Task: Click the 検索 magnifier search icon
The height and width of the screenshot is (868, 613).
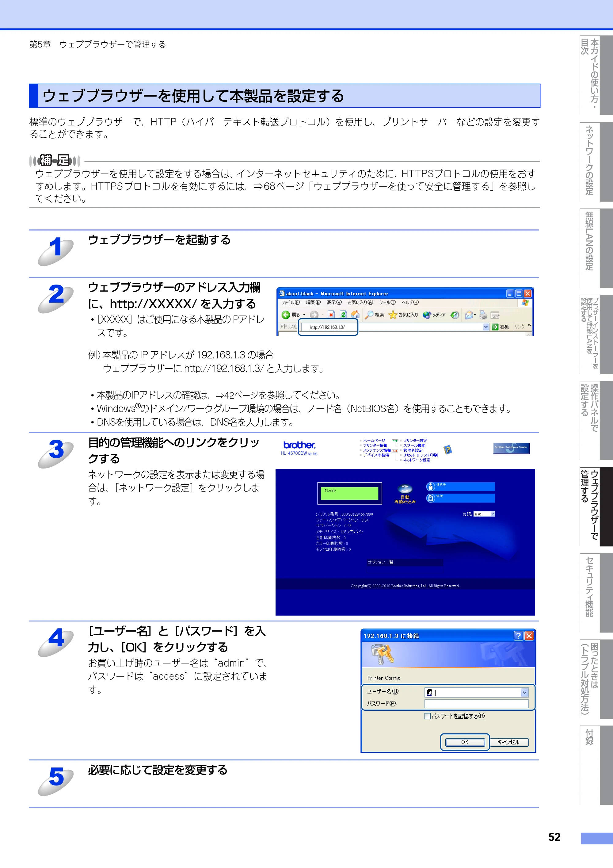Action: (369, 315)
